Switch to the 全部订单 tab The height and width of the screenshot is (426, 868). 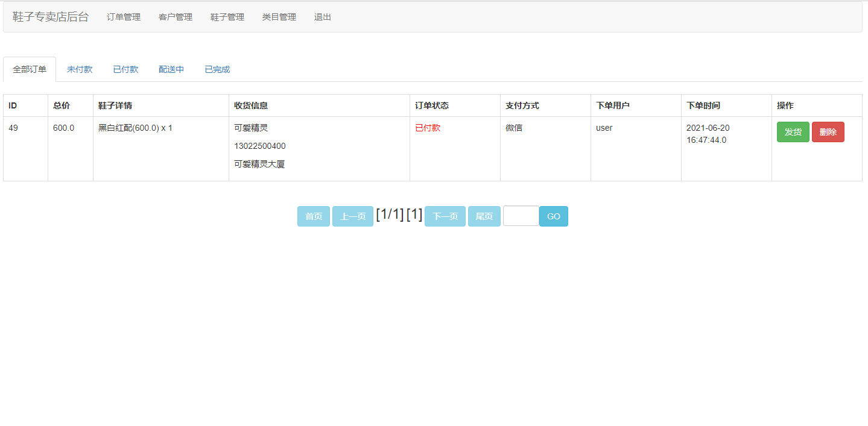(29, 69)
